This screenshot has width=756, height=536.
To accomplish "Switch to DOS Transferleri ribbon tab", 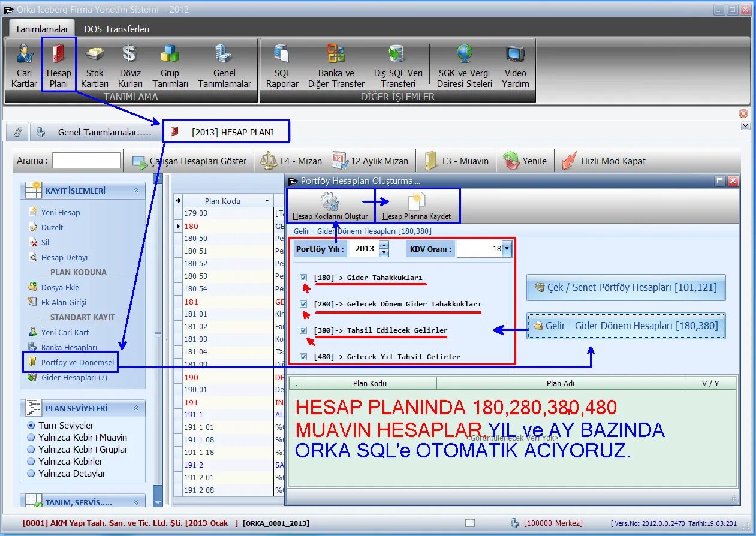I will tap(117, 29).
